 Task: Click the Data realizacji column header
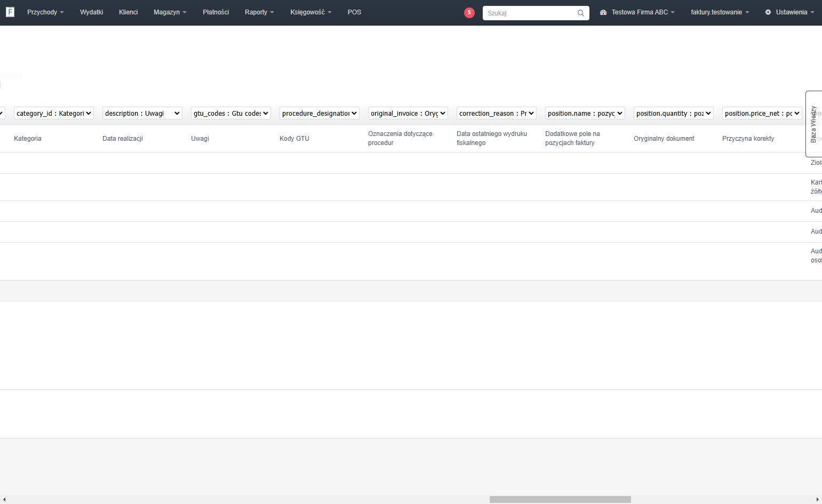tap(123, 139)
